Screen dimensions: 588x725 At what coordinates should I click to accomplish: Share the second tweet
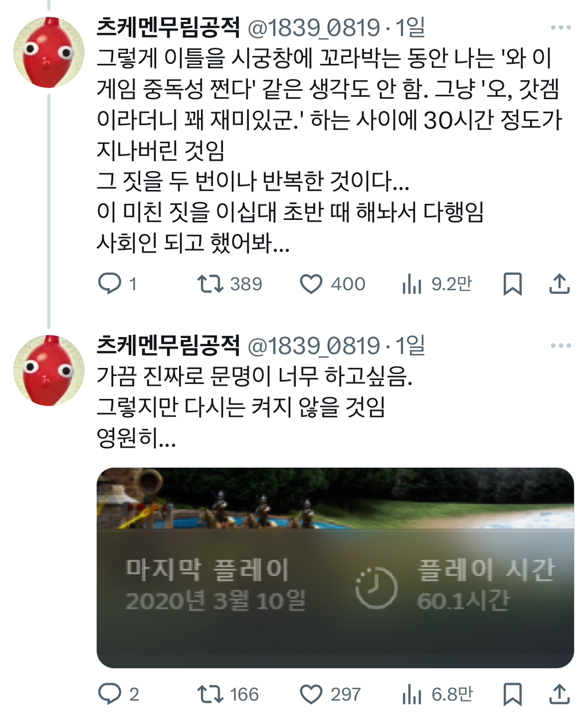click(559, 694)
